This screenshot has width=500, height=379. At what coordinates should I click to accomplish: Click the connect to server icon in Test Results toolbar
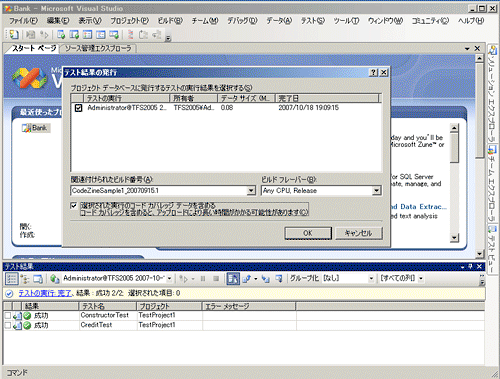(54, 278)
